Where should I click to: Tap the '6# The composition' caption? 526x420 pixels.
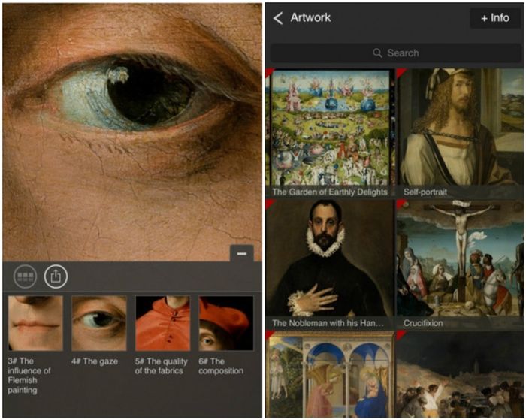tap(221, 366)
